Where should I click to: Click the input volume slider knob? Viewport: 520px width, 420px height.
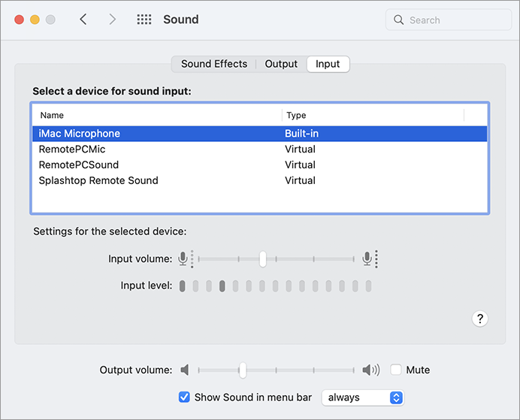point(262,259)
